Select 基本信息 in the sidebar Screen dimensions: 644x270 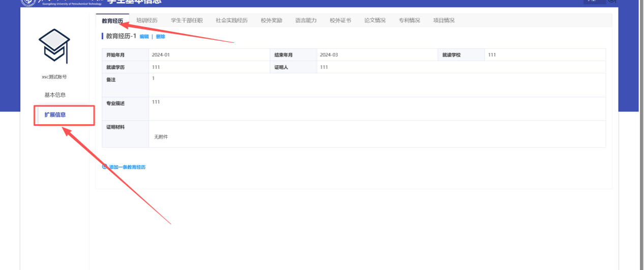pyautogui.click(x=55, y=95)
